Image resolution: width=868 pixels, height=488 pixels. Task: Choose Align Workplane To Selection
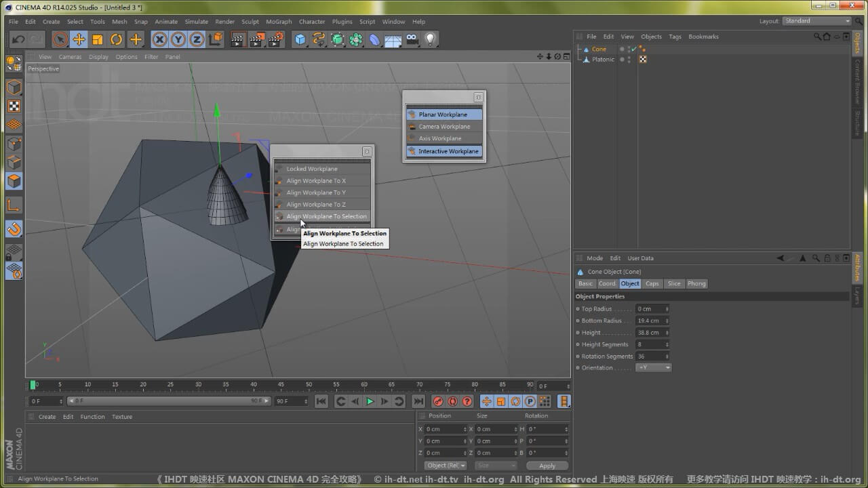326,216
